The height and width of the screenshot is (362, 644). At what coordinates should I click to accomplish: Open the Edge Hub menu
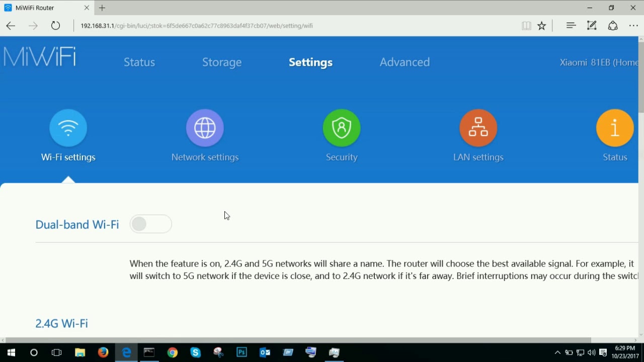tap(571, 26)
